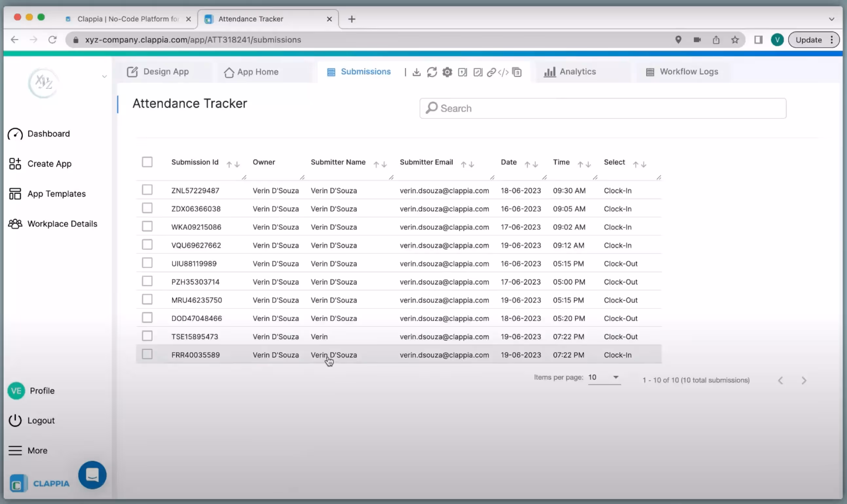Viewport: 847px width, 504px height.
Task: Click the bulk upload icon
Action: (x=462, y=72)
